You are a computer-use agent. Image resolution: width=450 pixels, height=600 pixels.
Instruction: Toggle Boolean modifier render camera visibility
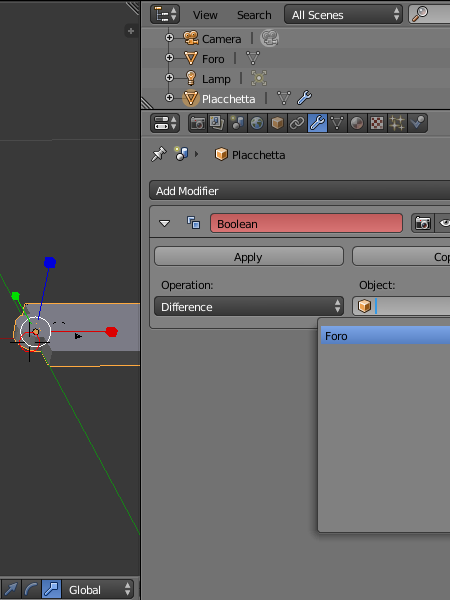pyautogui.click(x=423, y=223)
